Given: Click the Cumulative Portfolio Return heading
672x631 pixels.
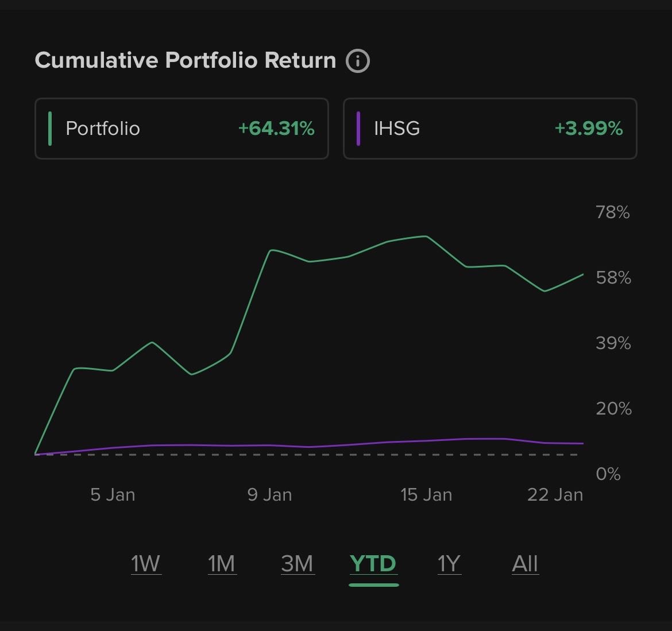Looking at the screenshot, I should click(x=185, y=60).
